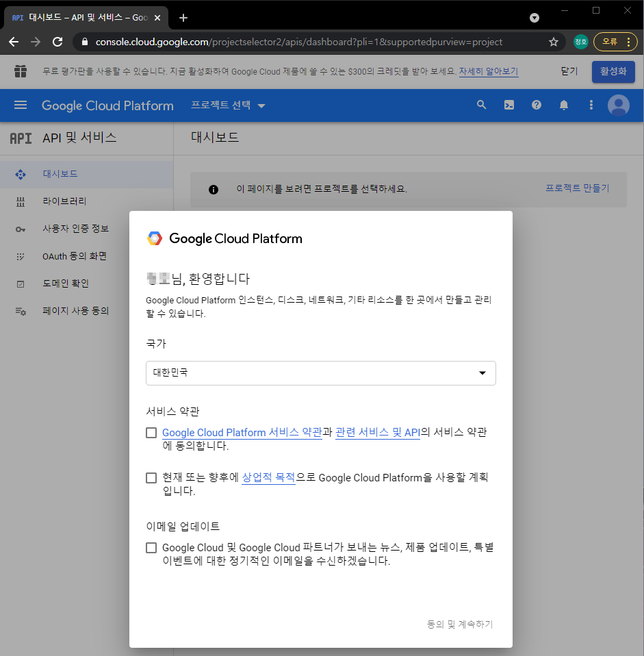The width and height of the screenshot is (644, 656).
Task: Check the service terms agreement checkbox
Action: (151, 433)
